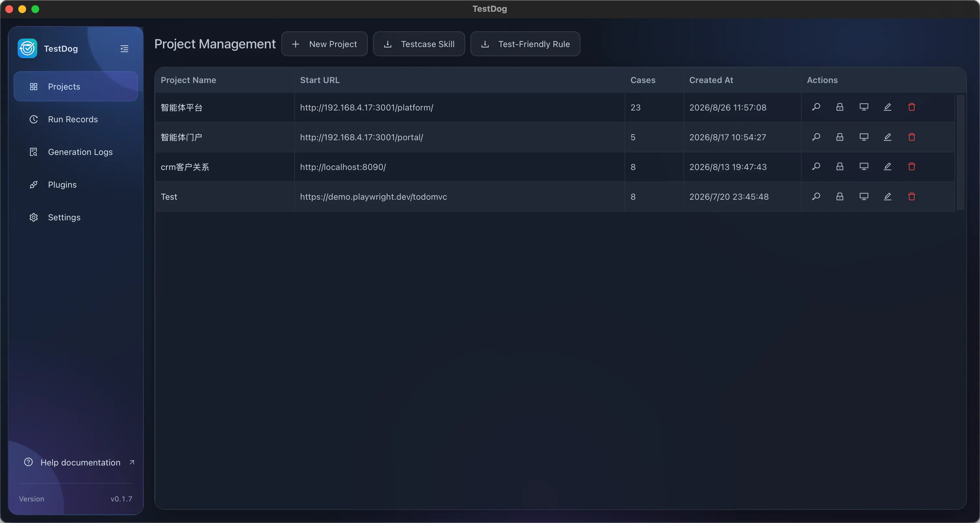Edit the 智能体门户 project
The width and height of the screenshot is (980, 523).
(x=888, y=137)
